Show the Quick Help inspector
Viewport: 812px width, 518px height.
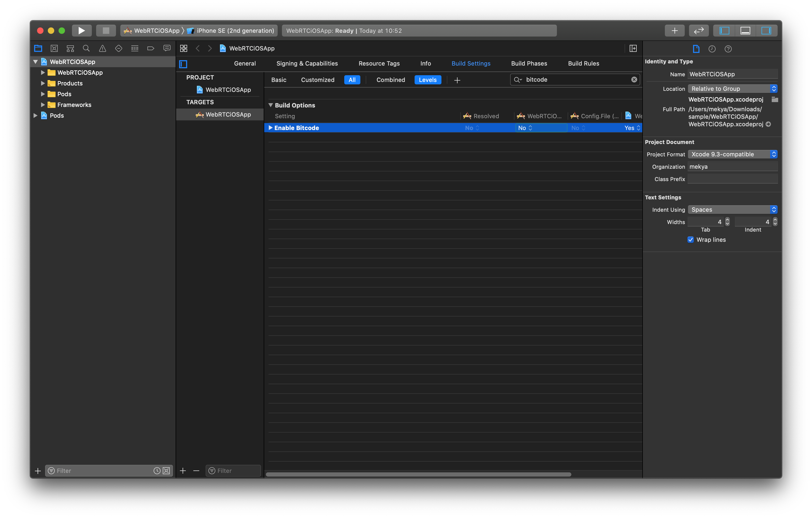[x=728, y=49]
